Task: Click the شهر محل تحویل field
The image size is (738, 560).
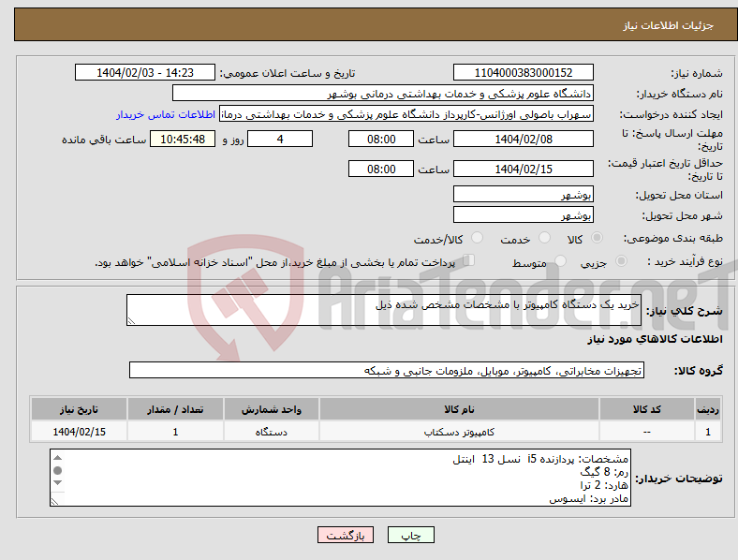Action: [x=523, y=214]
